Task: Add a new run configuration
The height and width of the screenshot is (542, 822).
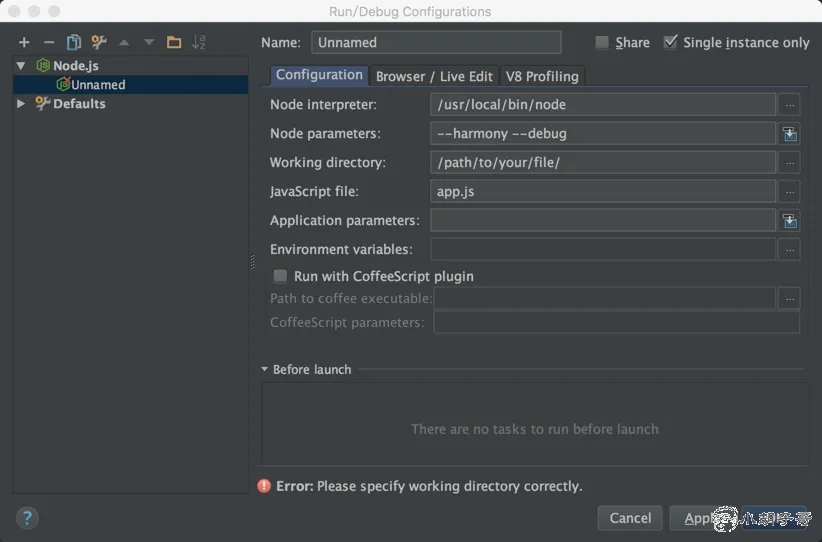Action: pos(24,42)
